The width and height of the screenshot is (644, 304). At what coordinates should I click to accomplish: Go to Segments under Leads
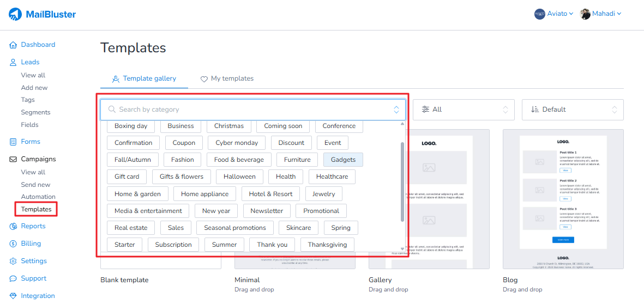pos(35,112)
